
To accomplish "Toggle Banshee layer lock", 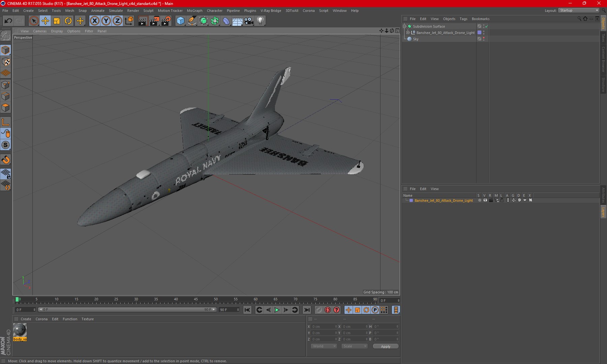I will pos(502,201).
